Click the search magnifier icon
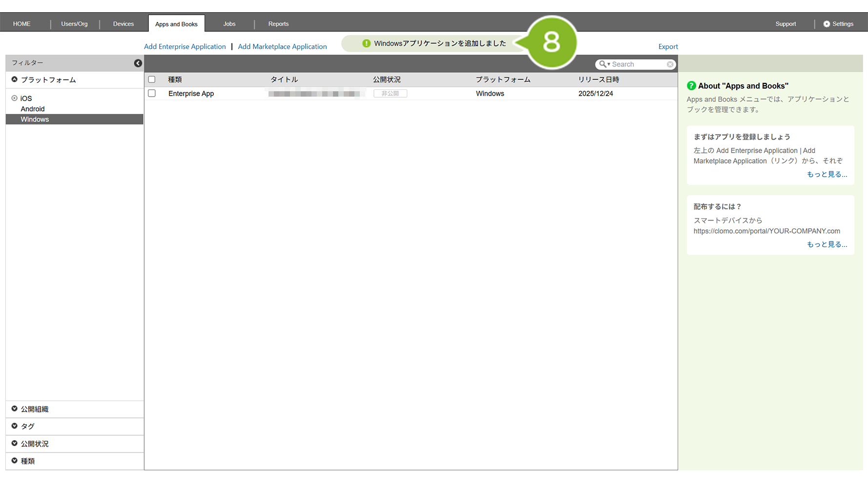This screenshot has height=488, width=868. click(603, 64)
